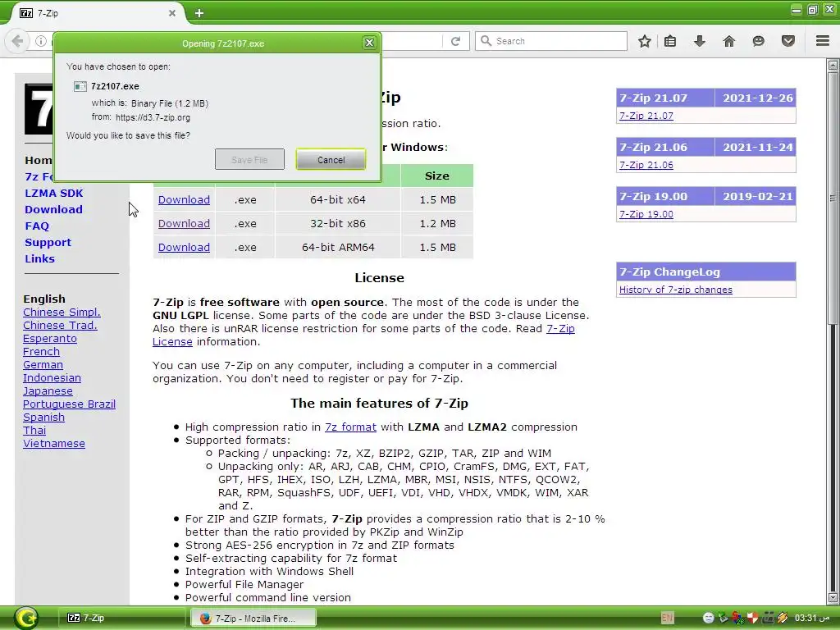Image resolution: width=840 pixels, height=630 pixels.
Task: Switch language to French
Action: (x=41, y=351)
